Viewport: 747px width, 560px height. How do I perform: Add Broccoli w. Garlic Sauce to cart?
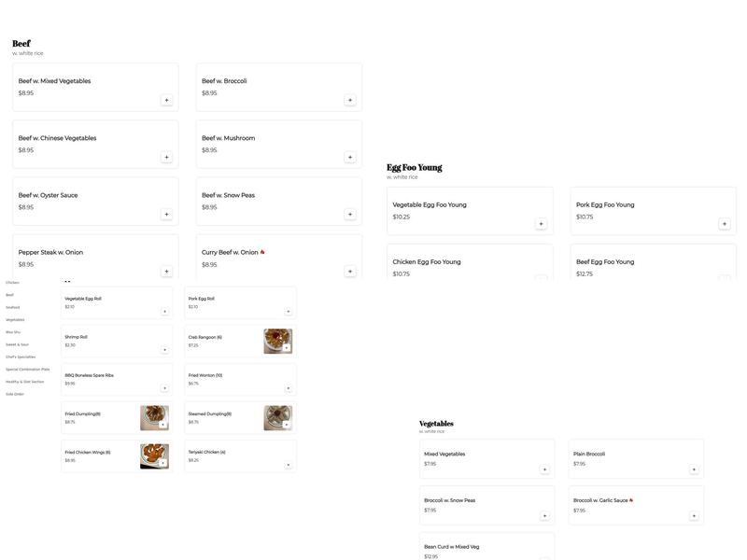point(694,516)
